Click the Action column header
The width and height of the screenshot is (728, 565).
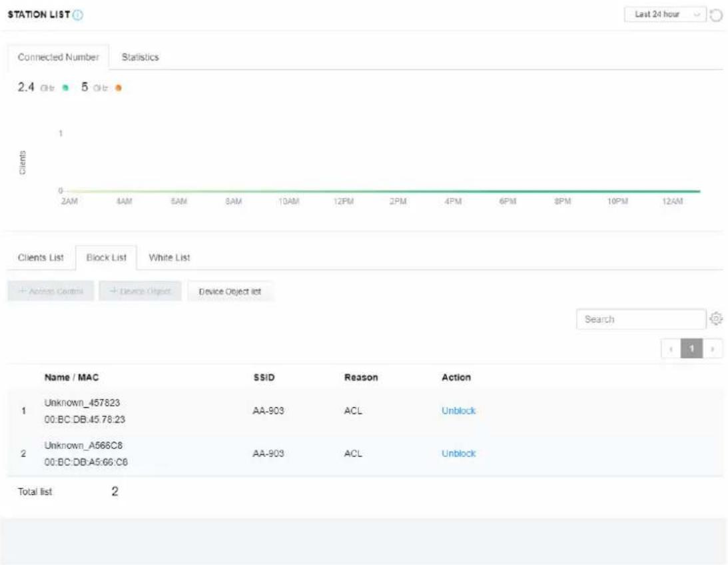click(x=456, y=377)
